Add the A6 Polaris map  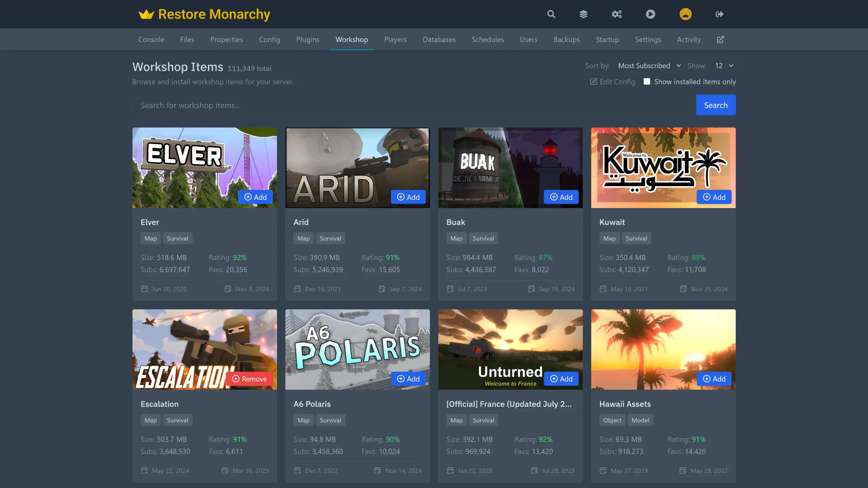[408, 379]
